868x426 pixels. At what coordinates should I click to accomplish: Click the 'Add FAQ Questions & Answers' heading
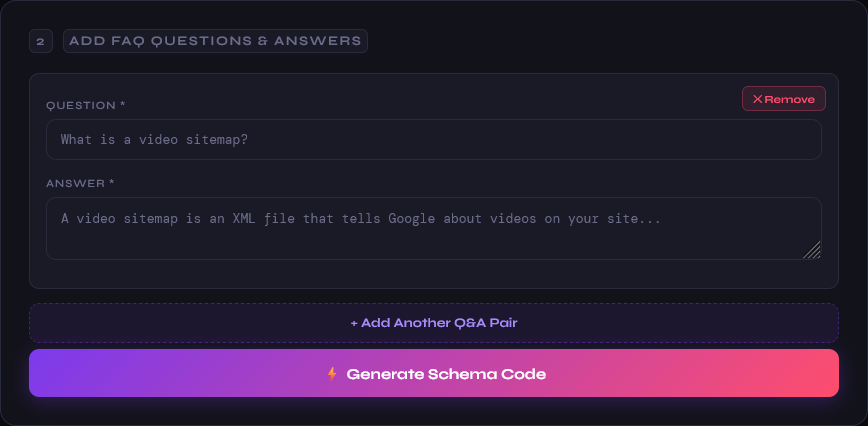pyautogui.click(x=215, y=41)
